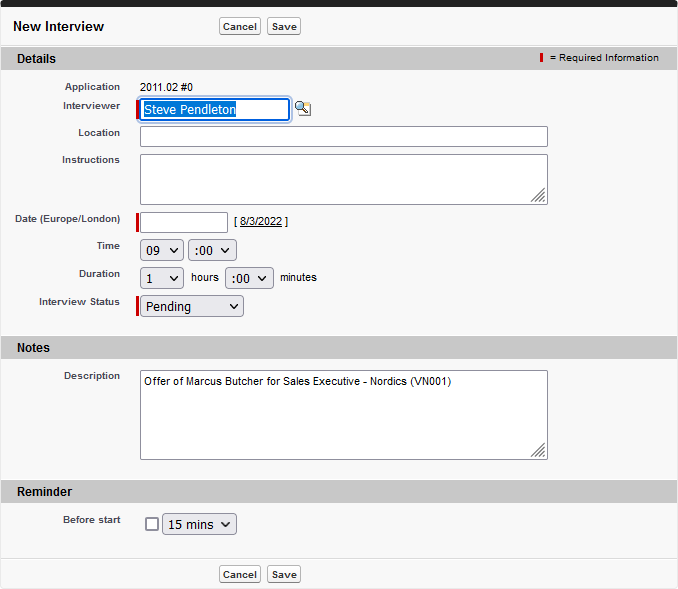This screenshot has height=589, width=678.
Task: Open the Time hour dropdown showing 09
Action: click(x=162, y=250)
